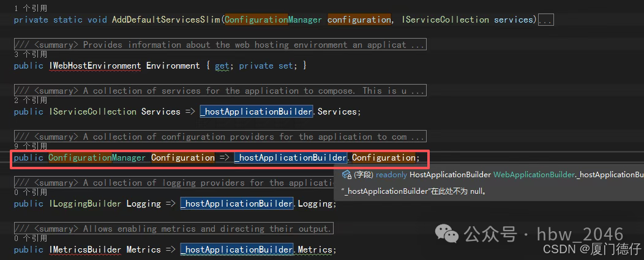Click the ".Services" member access

coord(337,112)
